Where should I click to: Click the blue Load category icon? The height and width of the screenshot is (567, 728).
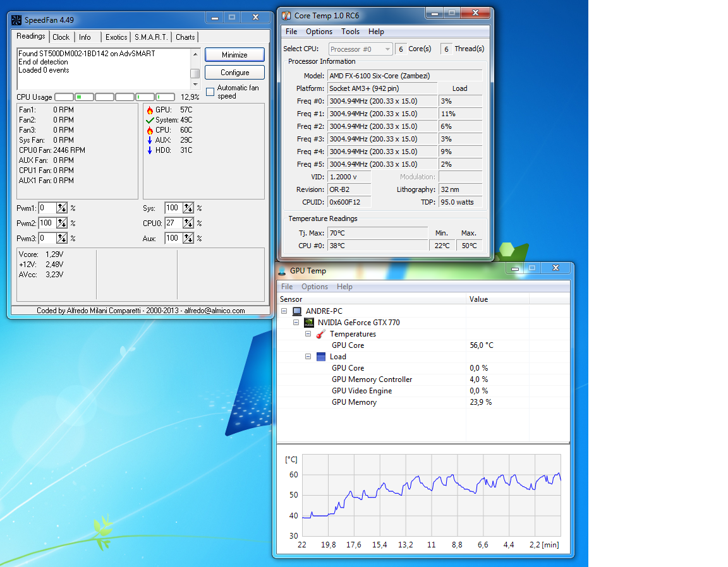click(321, 357)
